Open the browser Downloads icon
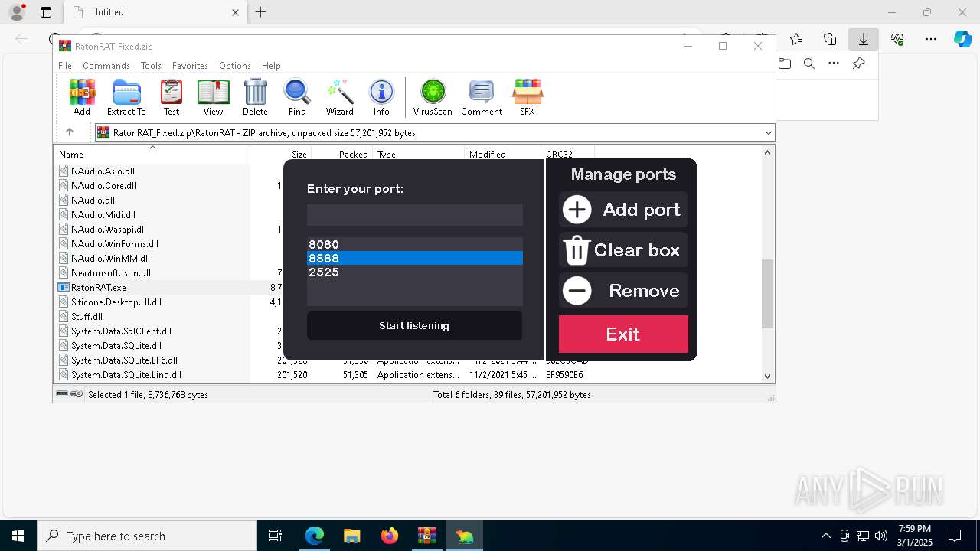 click(863, 39)
